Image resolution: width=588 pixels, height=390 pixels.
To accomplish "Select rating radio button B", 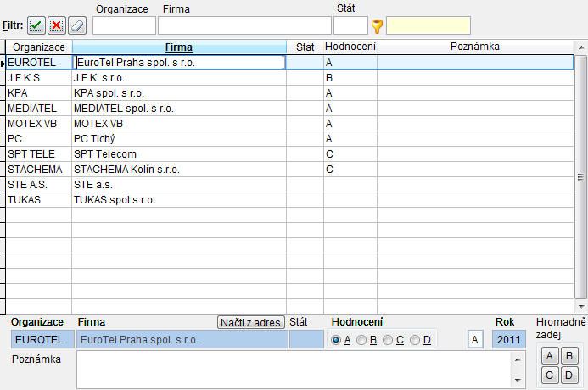I will coord(361,340).
